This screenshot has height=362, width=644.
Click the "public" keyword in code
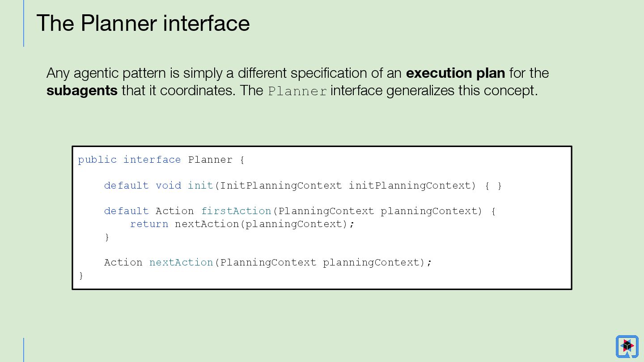(97, 160)
